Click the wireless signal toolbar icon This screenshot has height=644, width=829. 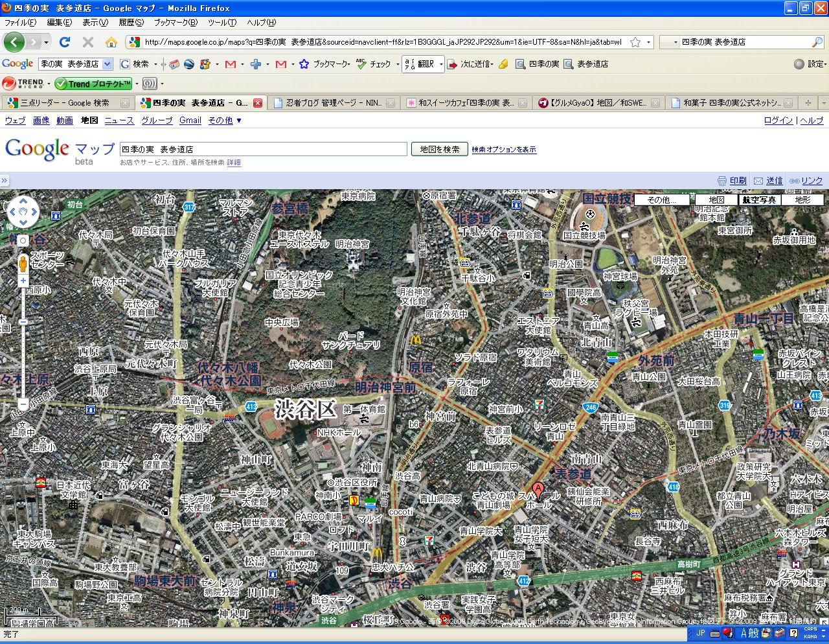150,84
